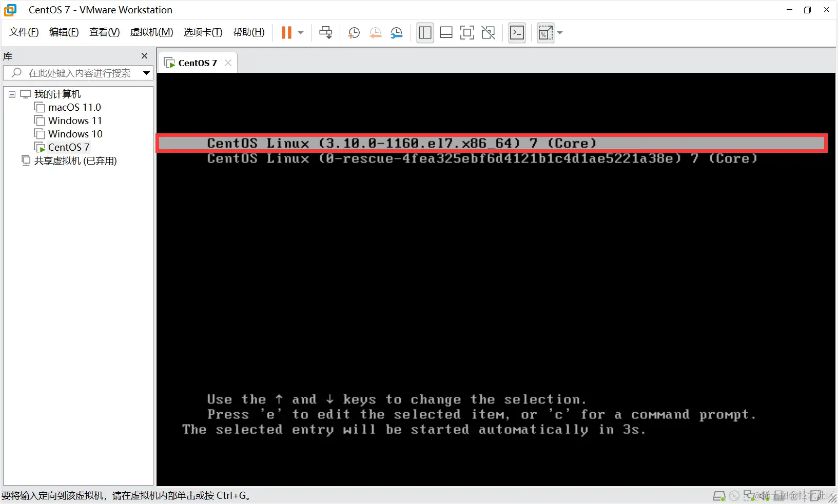Click the VMware Workstation title bar logo

point(10,10)
